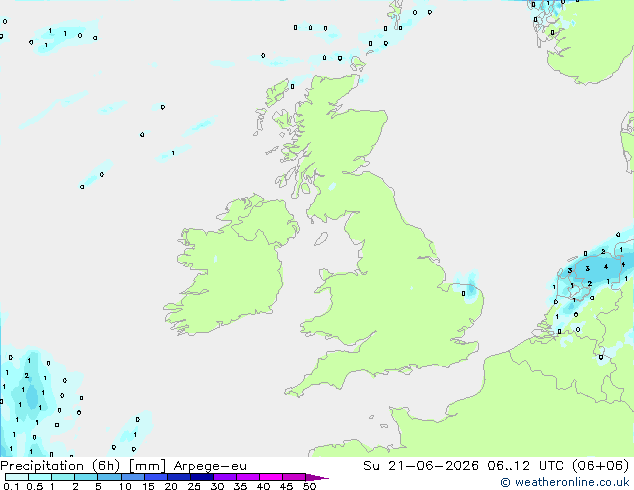Pick the 15–20 mm legend color swatch
This screenshot has height=490, width=634.
(x=156, y=477)
